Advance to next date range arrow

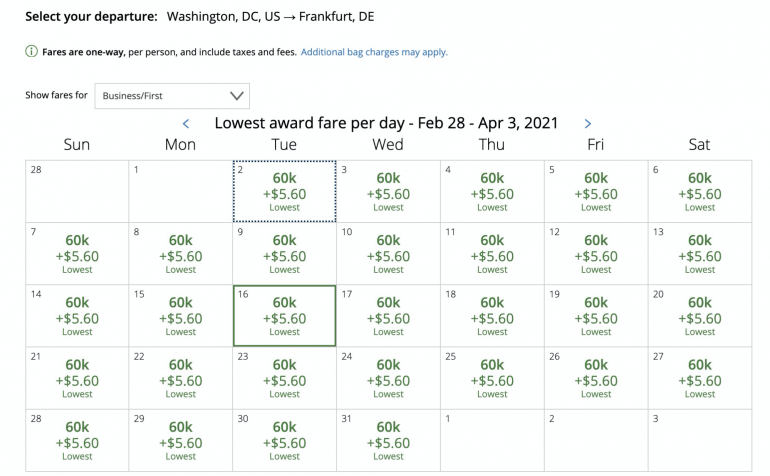[587, 124]
